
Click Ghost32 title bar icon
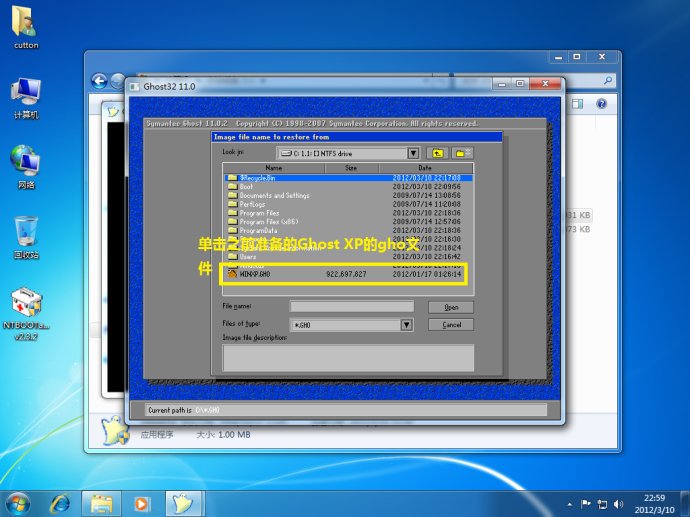134,87
